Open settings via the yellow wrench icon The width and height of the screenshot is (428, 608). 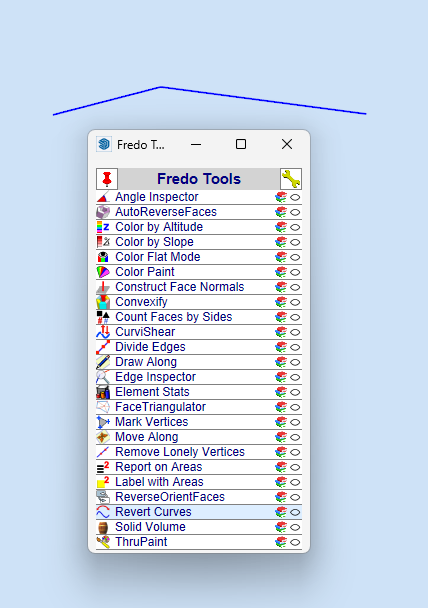point(291,179)
